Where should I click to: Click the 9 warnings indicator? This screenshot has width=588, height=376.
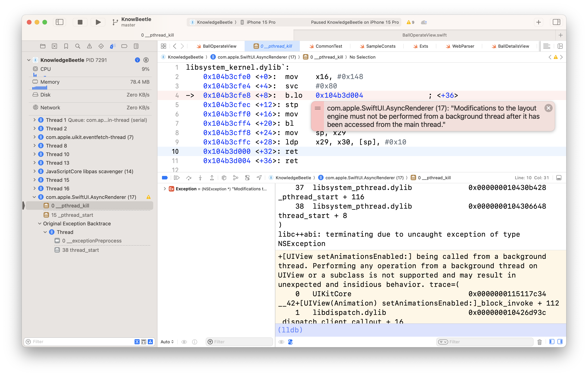[410, 22]
